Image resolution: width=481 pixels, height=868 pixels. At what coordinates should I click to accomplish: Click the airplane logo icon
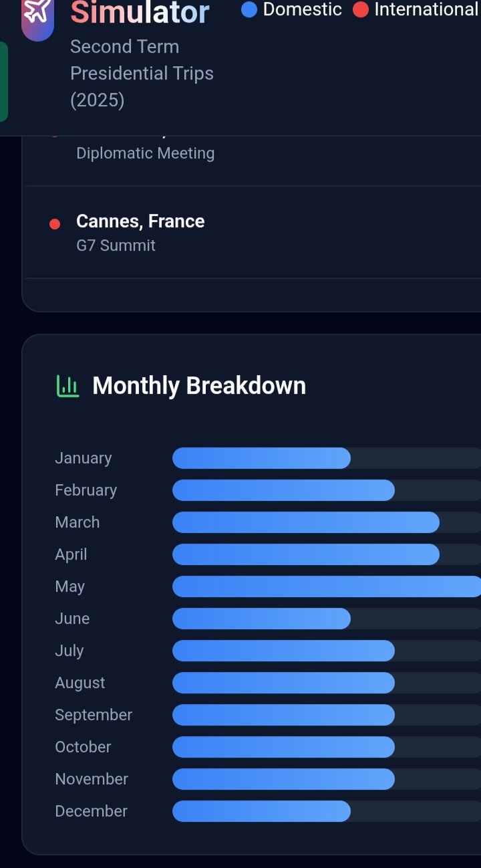point(37,13)
